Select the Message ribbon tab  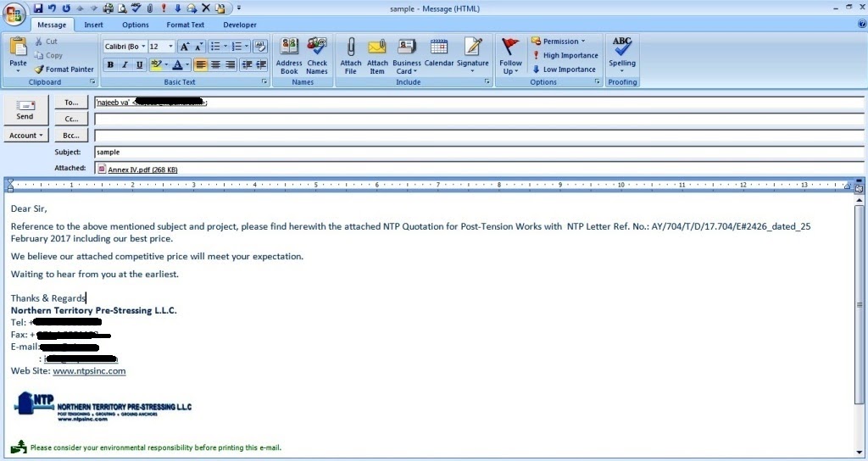52,25
